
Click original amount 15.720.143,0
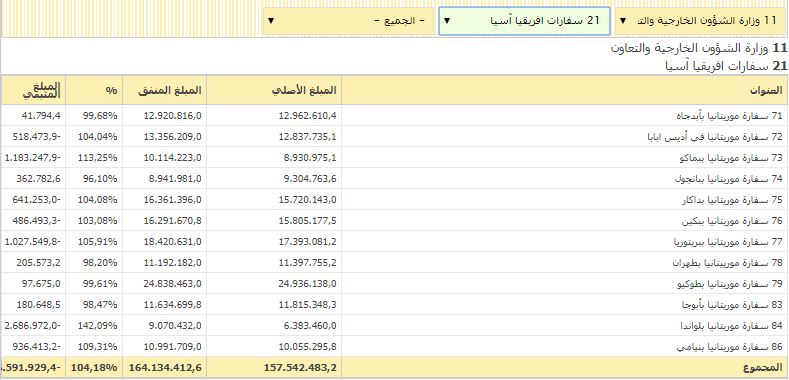[307, 200]
